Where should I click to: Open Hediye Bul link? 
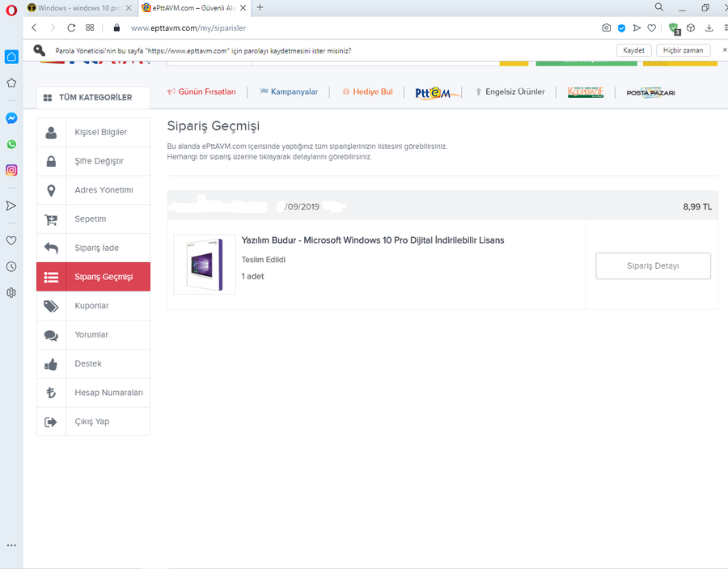click(x=367, y=92)
